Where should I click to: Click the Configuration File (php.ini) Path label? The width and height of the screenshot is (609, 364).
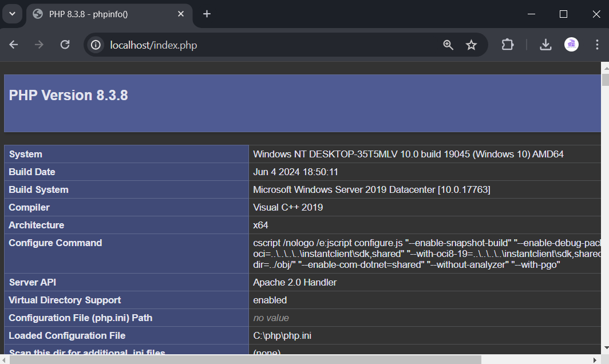(x=80, y=318)
